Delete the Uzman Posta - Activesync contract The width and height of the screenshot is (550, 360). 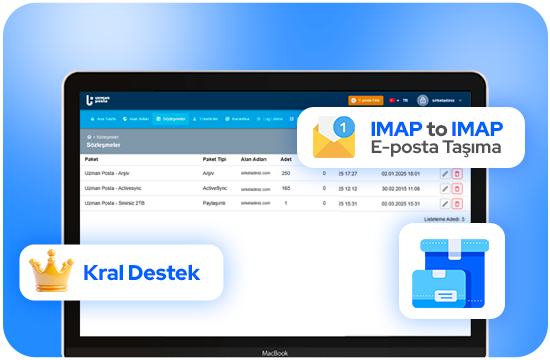click(457, 189)
